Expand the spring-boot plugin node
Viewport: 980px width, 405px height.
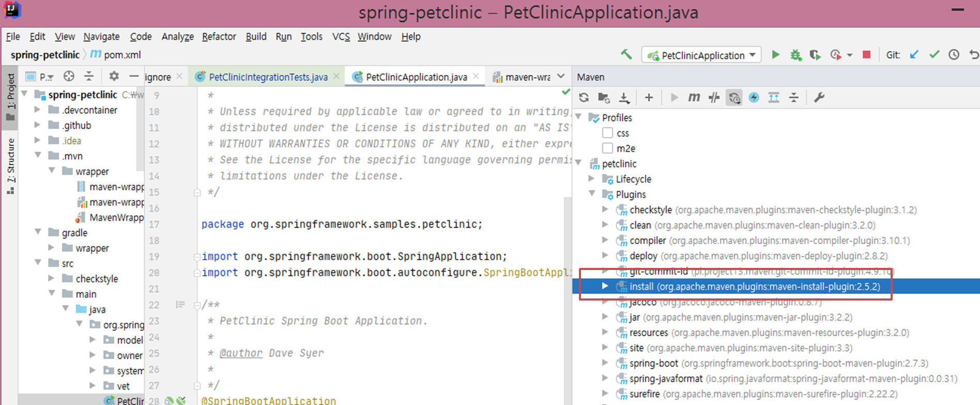click(605, 363)
